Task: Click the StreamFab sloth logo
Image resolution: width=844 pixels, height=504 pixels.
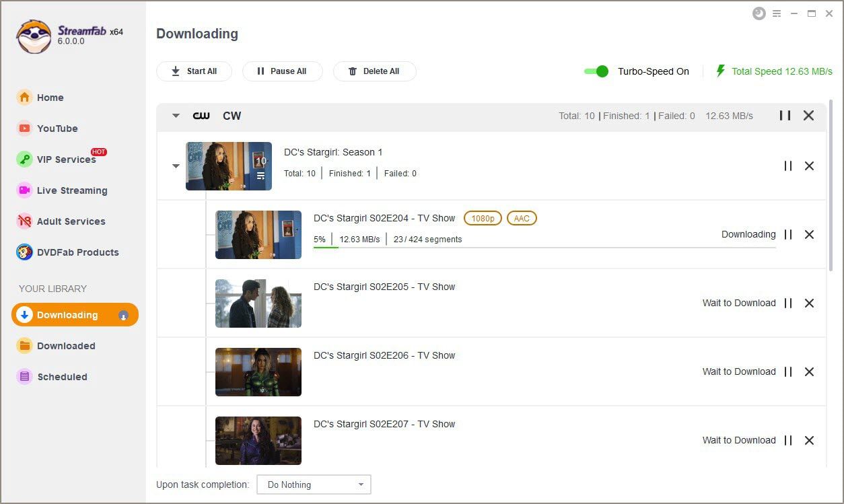Action: pyautogui.click(x=34, y=36)
